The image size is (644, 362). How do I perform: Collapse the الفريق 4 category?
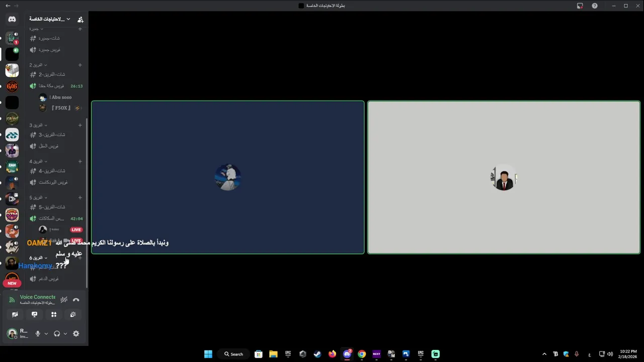click(x=38, y=161)
